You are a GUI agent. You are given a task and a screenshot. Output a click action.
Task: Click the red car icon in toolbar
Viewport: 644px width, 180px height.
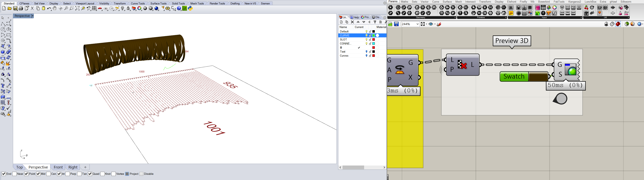coord(100,8)
